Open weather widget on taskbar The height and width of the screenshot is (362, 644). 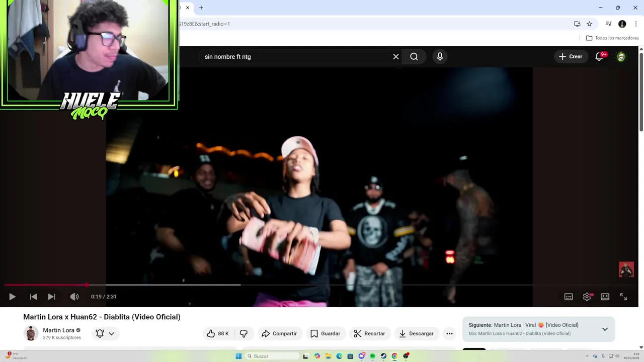[15, 356]
